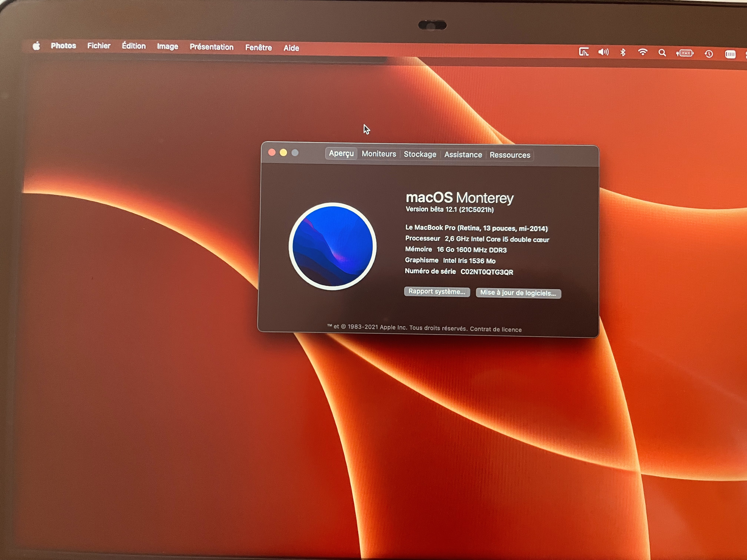Open the Aide menu

[x=291, y=48]
